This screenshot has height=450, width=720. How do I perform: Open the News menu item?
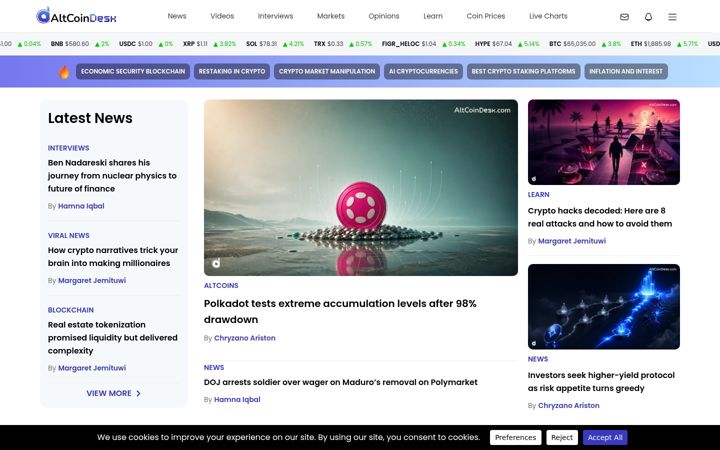pyautogui.click(x=177, y=16)
